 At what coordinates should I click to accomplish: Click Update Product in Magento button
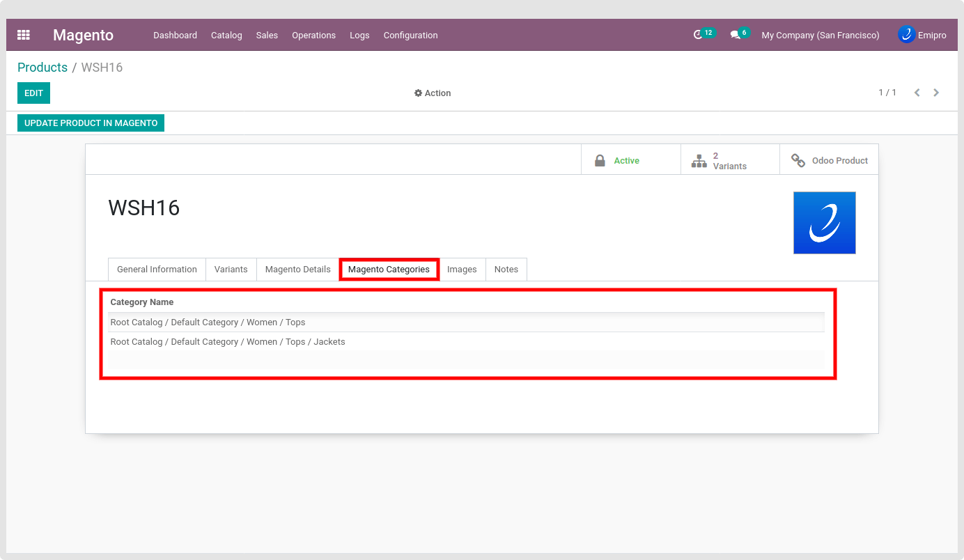pos(91,123)
